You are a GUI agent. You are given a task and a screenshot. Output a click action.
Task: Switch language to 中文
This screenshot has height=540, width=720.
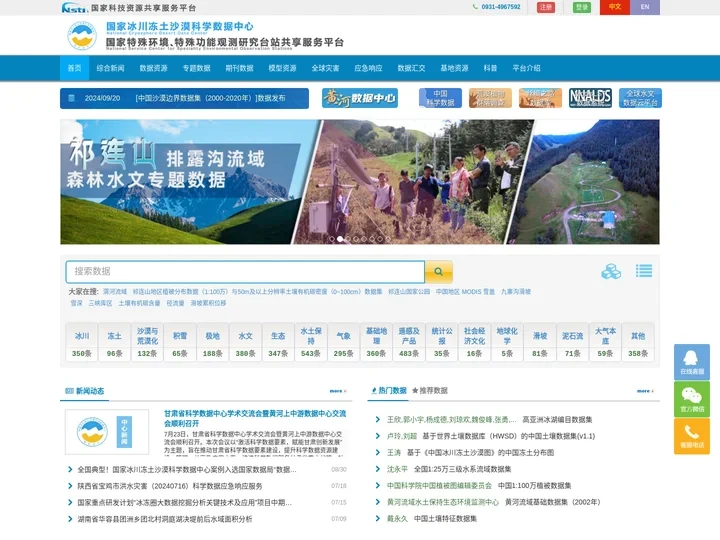pyautogui.click(x=614, y=7)
